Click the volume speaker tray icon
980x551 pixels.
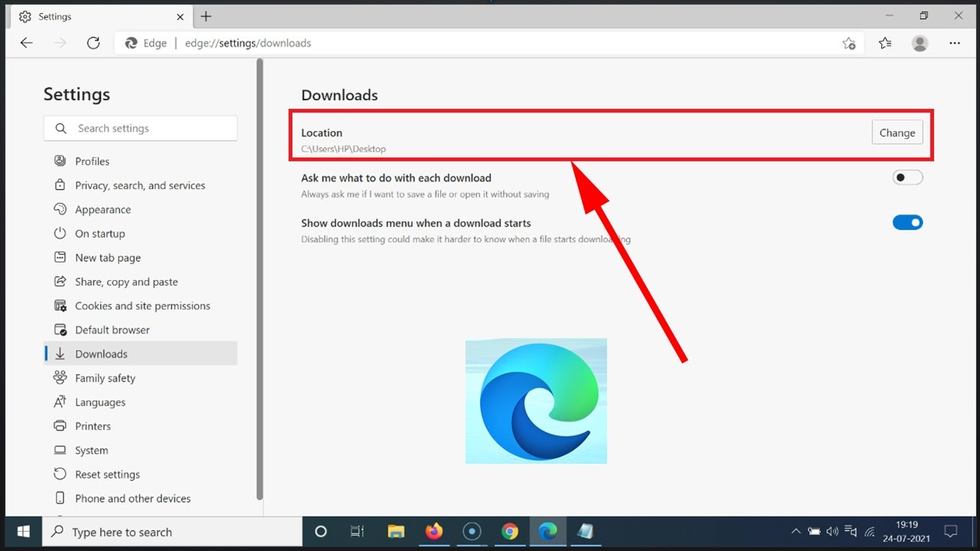tap(832, 532)
